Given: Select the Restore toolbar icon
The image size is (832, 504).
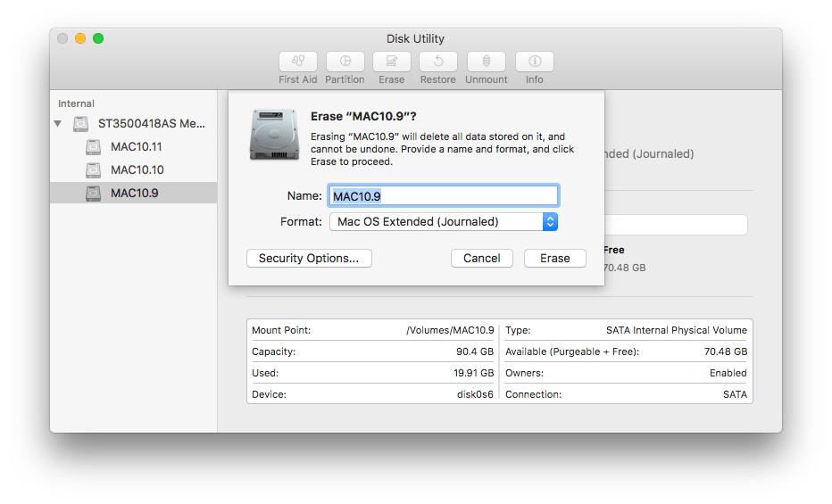Looking at the screenshot, I should (437, 62).
